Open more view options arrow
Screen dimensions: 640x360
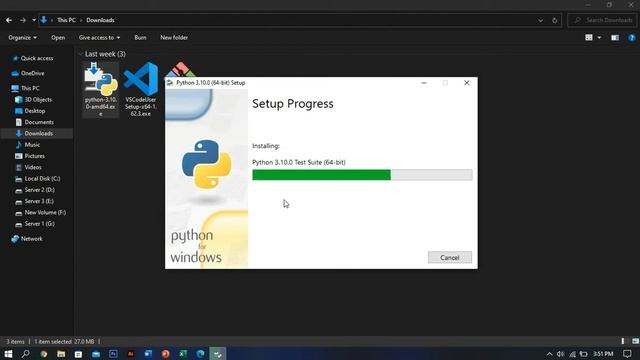(599, 38)
